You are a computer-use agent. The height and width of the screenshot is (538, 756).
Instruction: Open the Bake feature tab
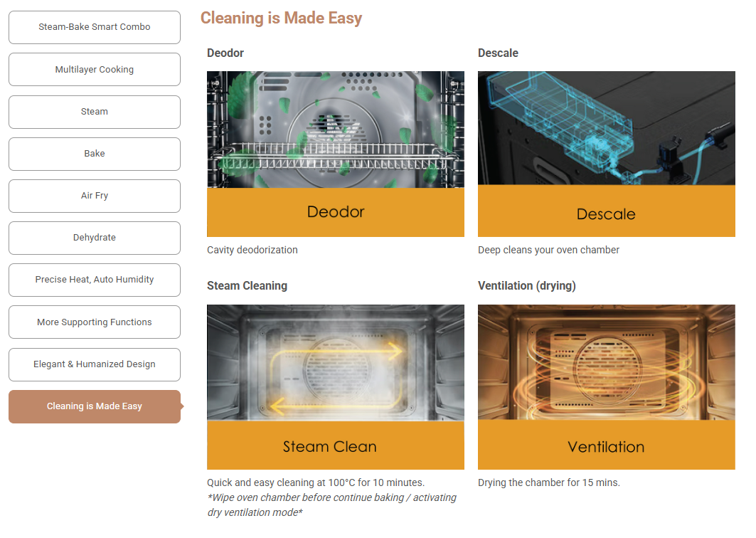95,154
